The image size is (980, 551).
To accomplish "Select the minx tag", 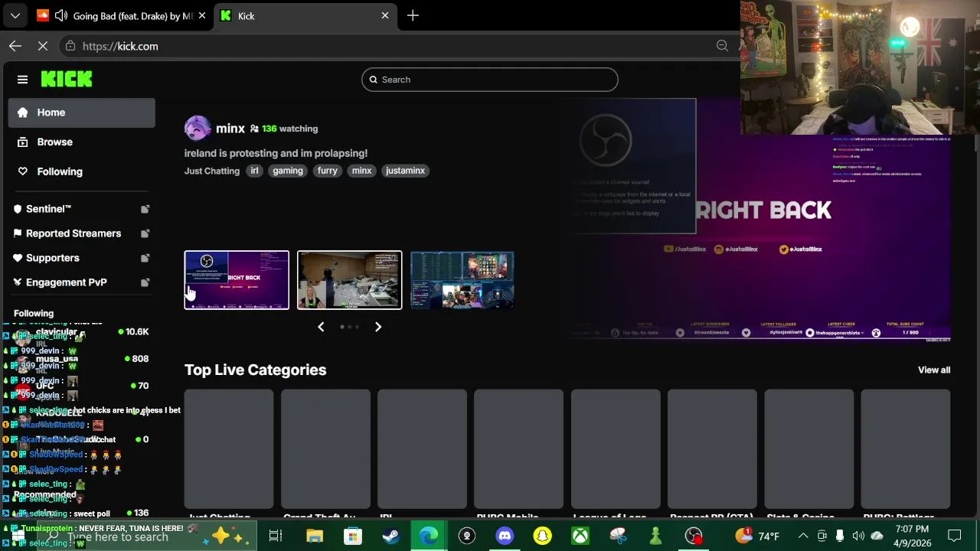I will 361,171.
